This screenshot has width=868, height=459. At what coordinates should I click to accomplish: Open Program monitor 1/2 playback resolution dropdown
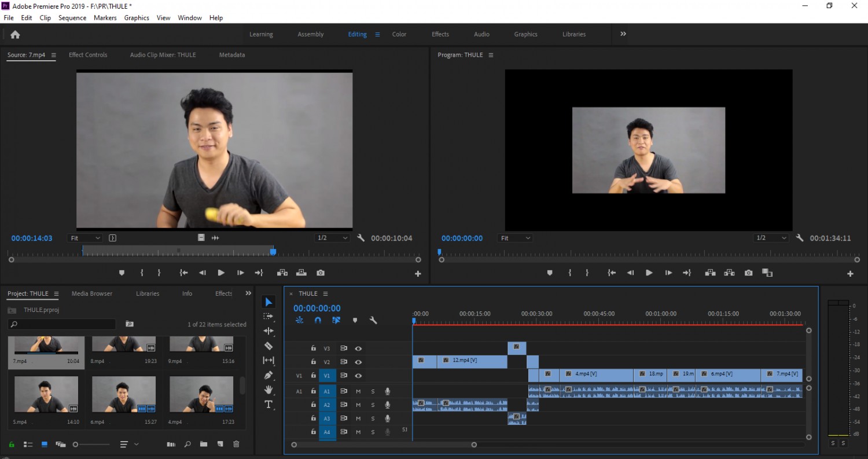(x=771, y=238)
